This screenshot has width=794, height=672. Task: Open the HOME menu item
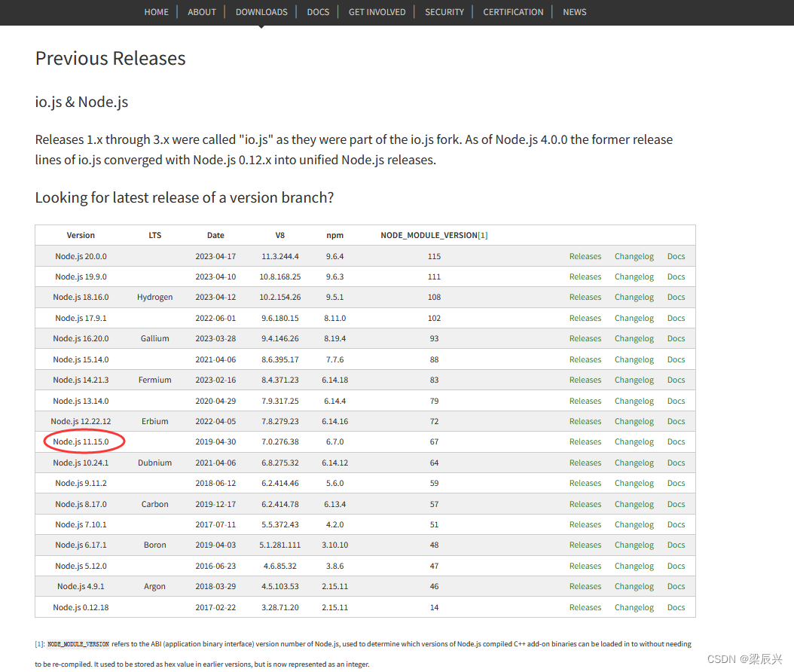coord(156,11)
